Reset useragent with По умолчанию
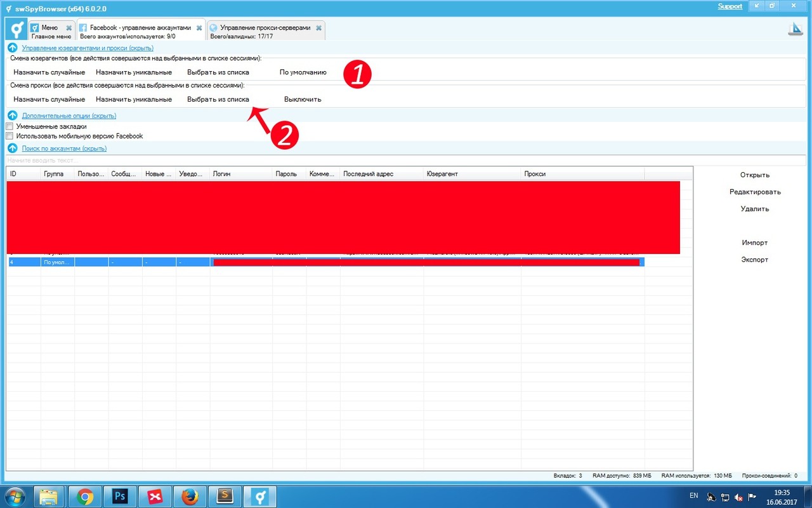 click(303, 72)
